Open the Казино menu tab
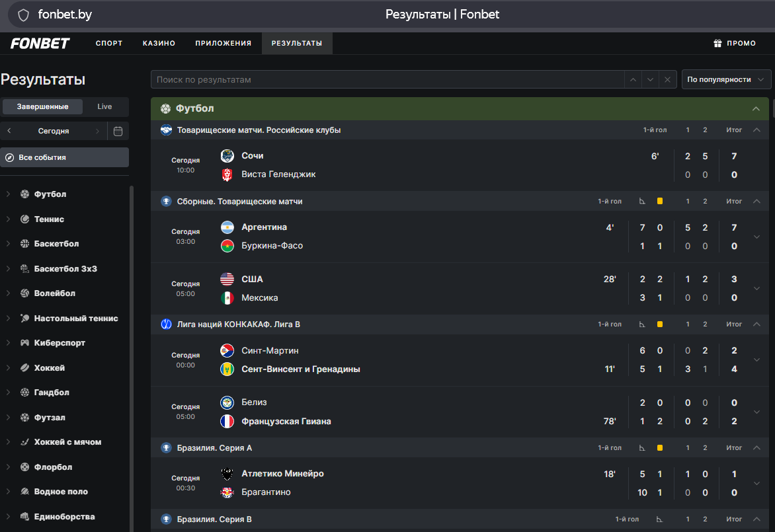Image resolution: width=775 pixels, height=532 pixels. point(159,44)
